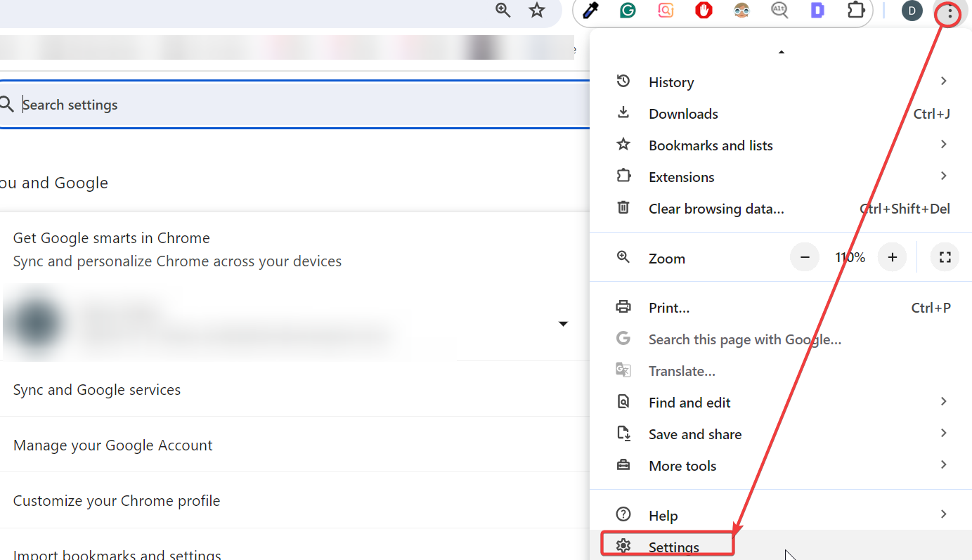Click the Downloads arrow icon in the menu

(x=623, y=112)
